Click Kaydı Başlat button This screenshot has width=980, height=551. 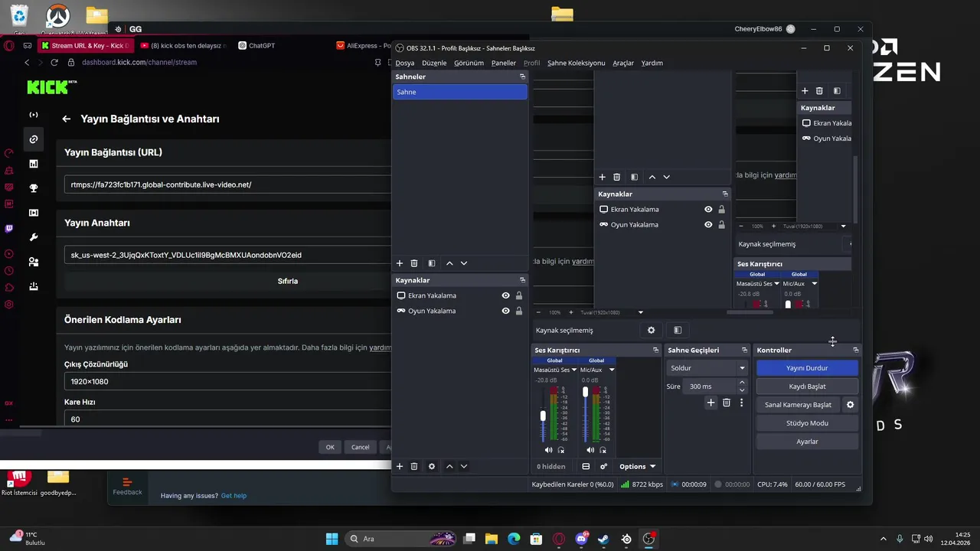pos(807,386)
